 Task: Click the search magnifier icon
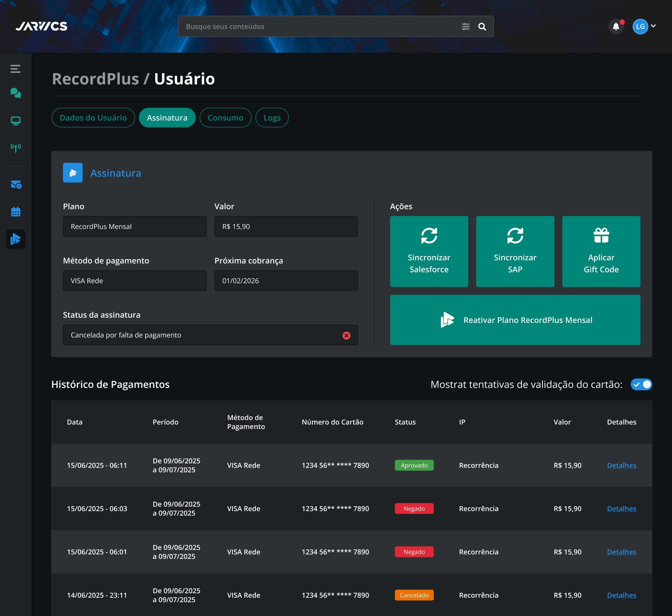pos(482,27)
